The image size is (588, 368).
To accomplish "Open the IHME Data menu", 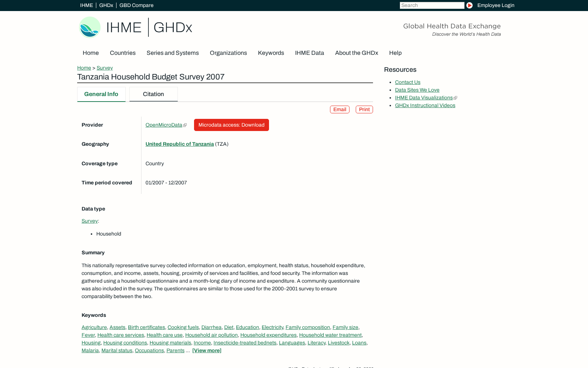I will 309,53.
